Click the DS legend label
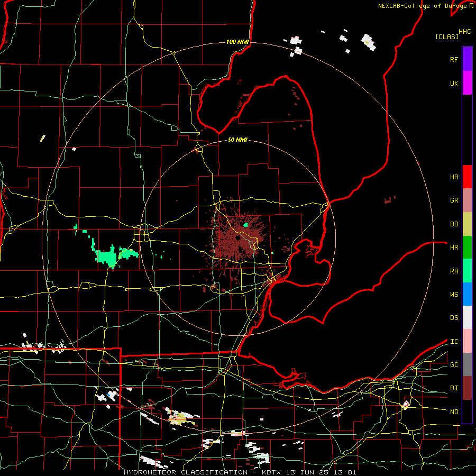The image size is (476, 476). point(454,318)
